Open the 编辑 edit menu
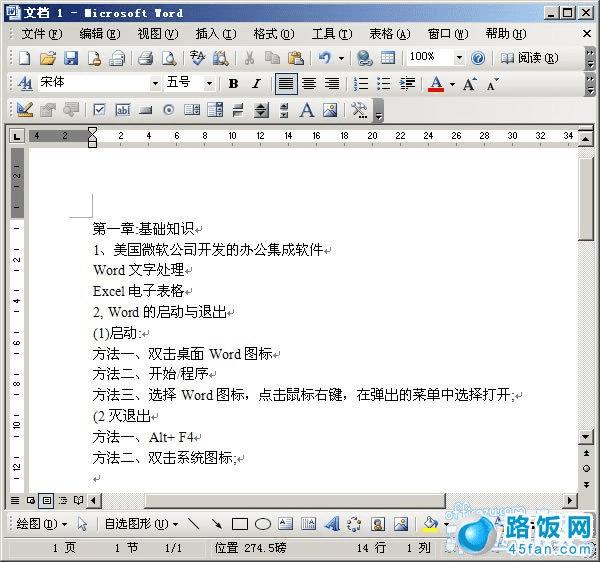Viewport: 600px width, 562px height. point(99,34)
